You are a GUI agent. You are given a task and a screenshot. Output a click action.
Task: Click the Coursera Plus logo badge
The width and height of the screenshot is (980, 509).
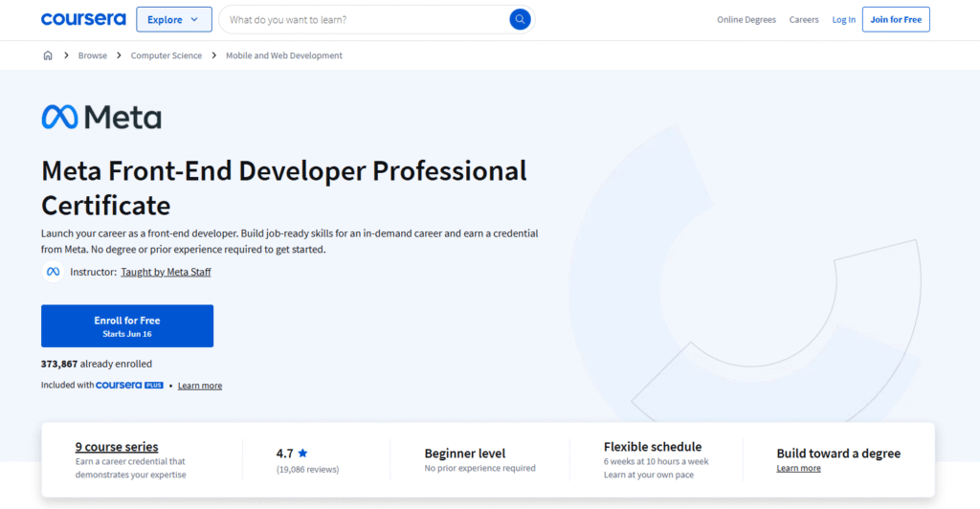[x=129, y=386]
